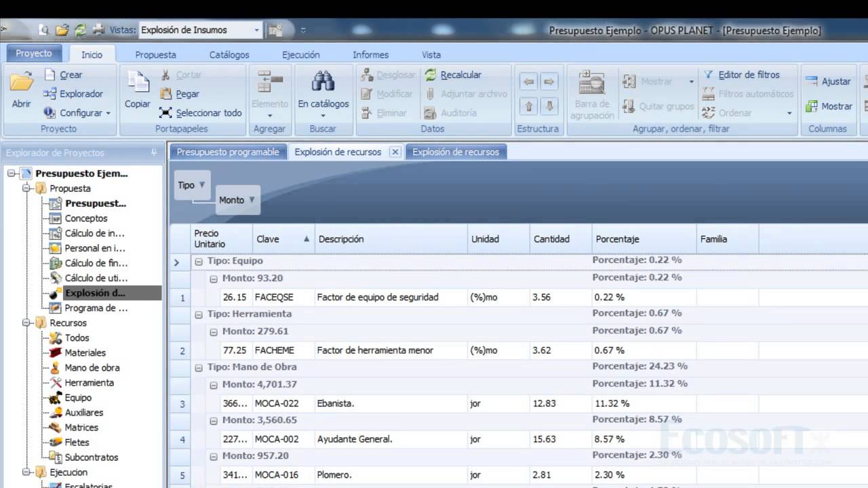Image resolution: width=868 pixels, height=488 pixels.
Task: Click Mostrar in Columnas group
Action: pos(829,106)
